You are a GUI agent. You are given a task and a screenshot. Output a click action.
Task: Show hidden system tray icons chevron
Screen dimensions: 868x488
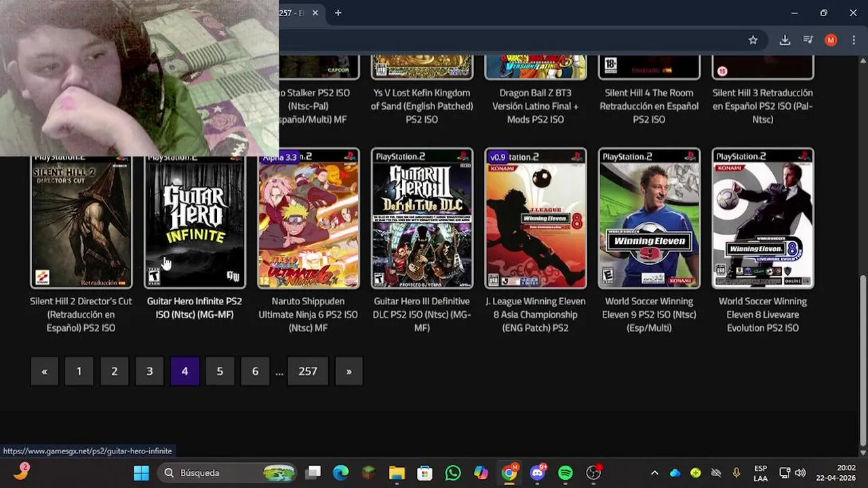[x=654, y=472]
